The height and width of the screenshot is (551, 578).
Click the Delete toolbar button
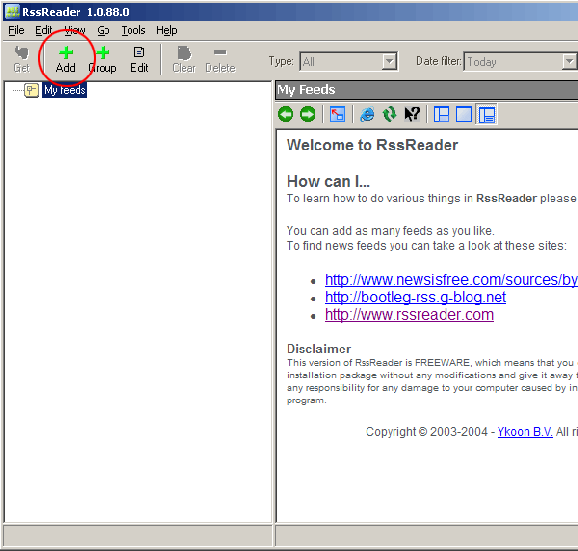[220, 59]
